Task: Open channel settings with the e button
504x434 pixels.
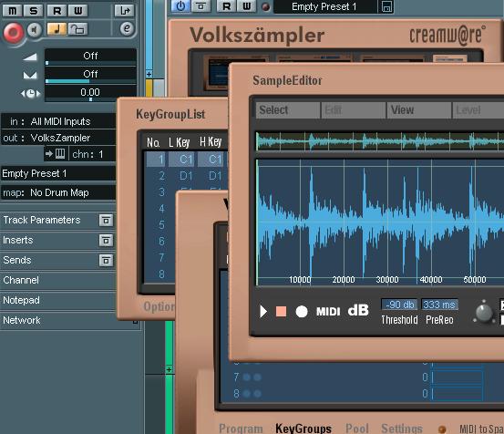Action: coord(127,28)
